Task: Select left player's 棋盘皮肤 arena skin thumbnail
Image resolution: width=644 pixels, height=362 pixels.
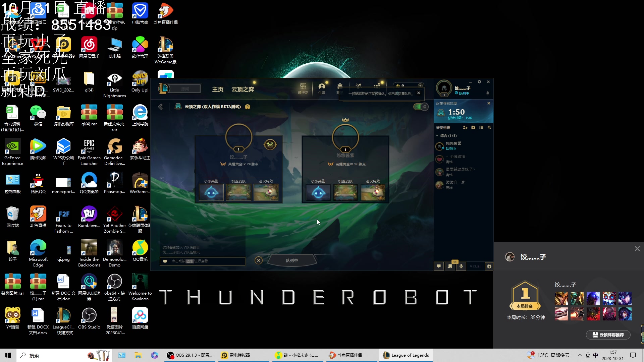Action: click(238, 192)
